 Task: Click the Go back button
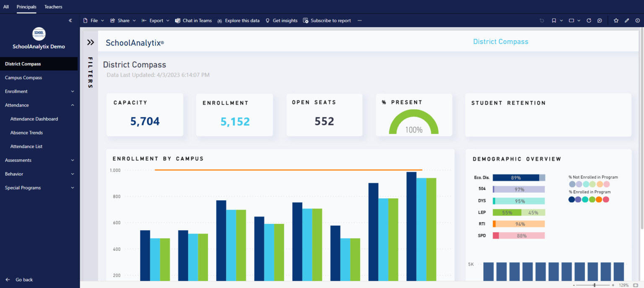(x=19, y=280)
